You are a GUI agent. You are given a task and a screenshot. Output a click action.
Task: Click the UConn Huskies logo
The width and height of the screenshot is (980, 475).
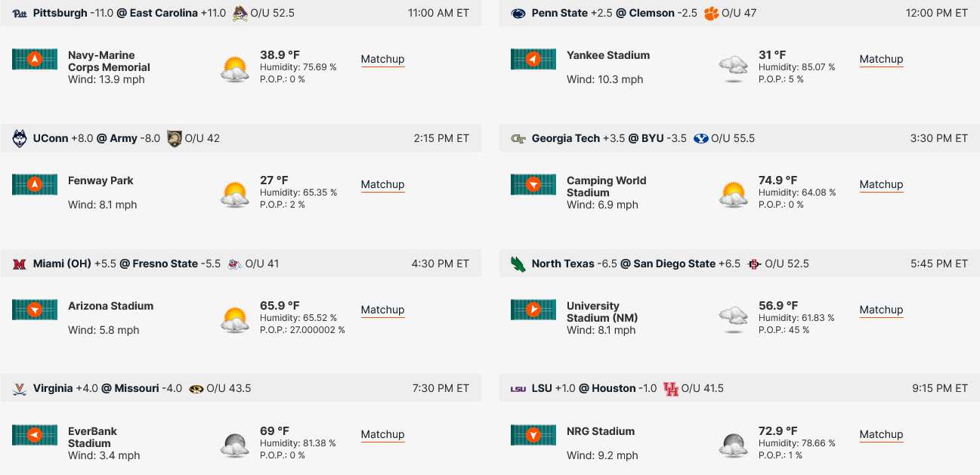20,139
